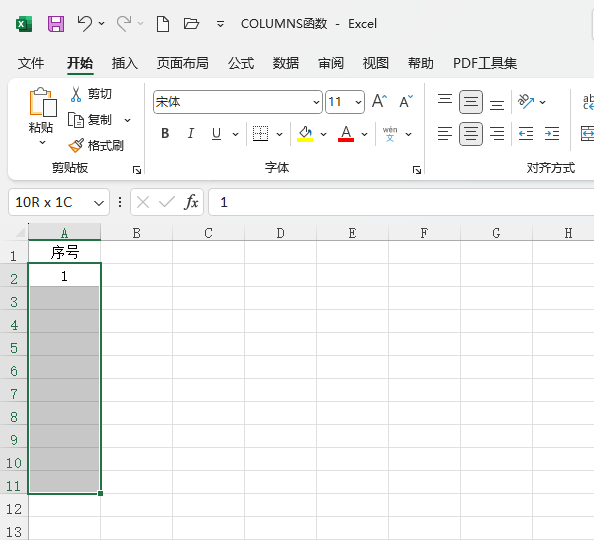Create a new blank workbook icon
594x540 pixels.
point(163,24)
